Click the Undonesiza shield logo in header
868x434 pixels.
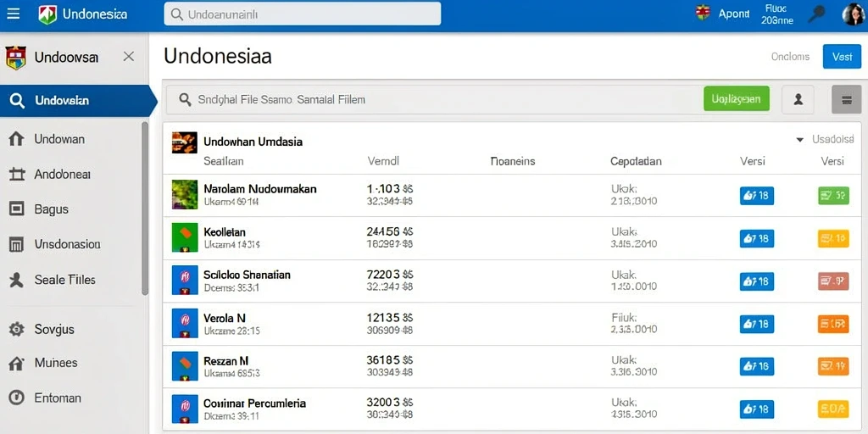pos(47,14)
